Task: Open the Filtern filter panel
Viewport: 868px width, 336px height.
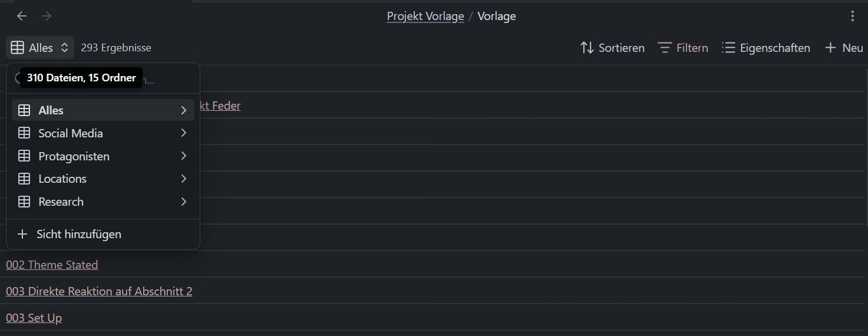Action: [x=683, y=48]
